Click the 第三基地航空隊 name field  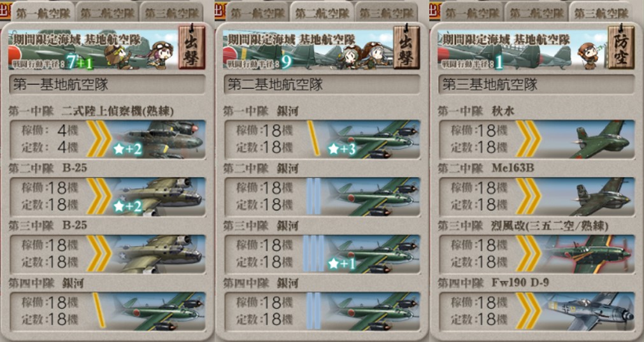[536, 85]
